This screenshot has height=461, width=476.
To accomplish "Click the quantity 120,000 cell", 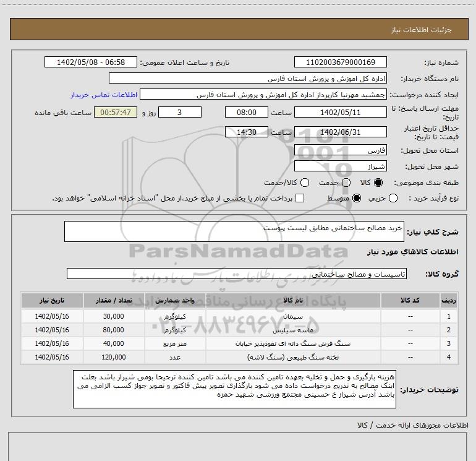I will coord(114,357).
